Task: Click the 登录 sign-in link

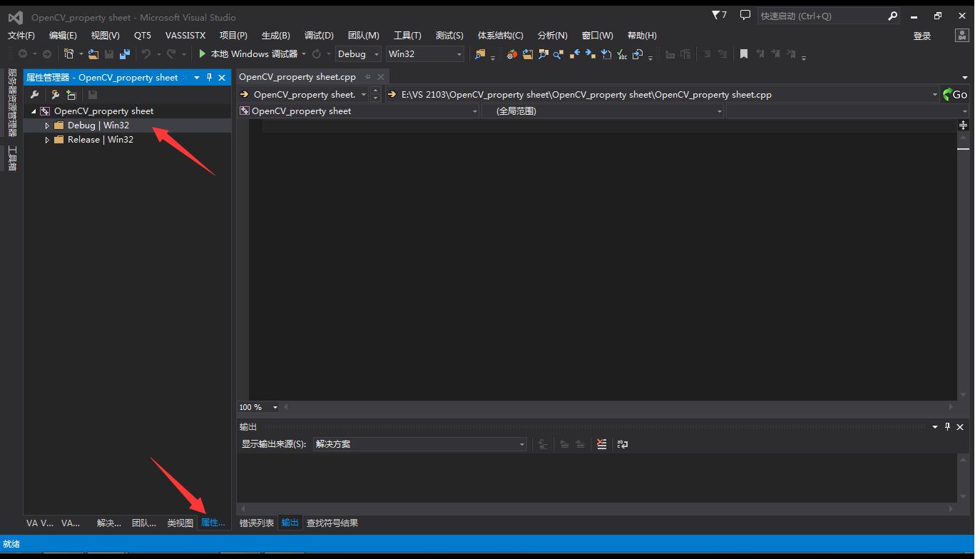Action: 922,36
